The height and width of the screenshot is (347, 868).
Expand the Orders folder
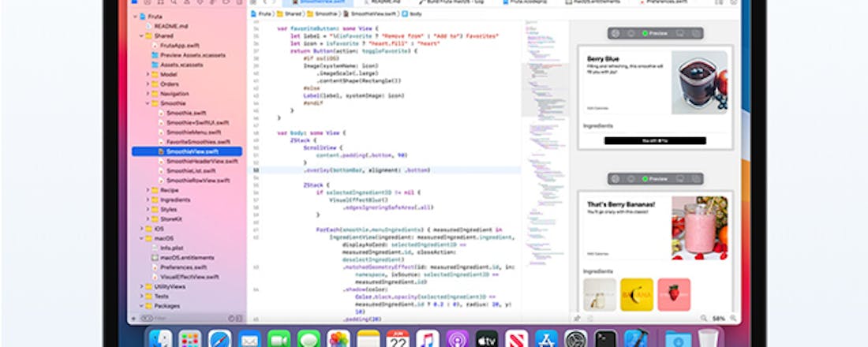point(148,84)
